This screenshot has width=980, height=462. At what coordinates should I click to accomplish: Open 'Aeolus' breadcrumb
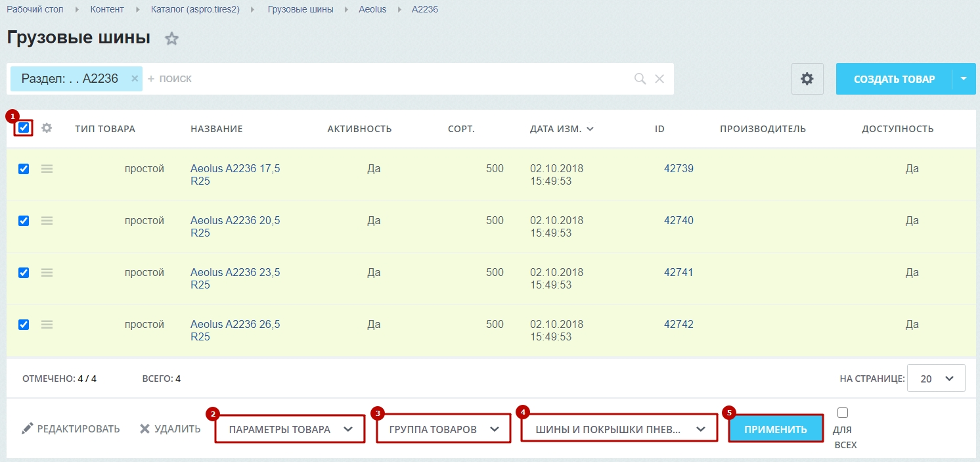click(372, 9)
